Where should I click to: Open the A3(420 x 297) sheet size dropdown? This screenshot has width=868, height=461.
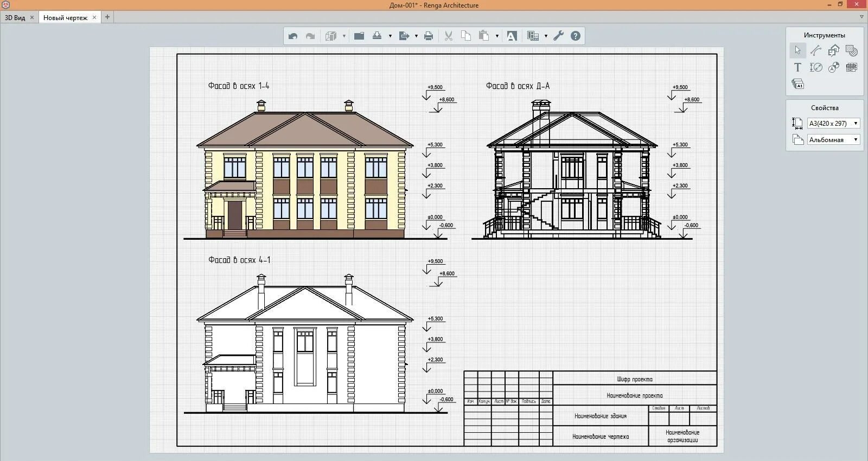(x=833, y=123)
